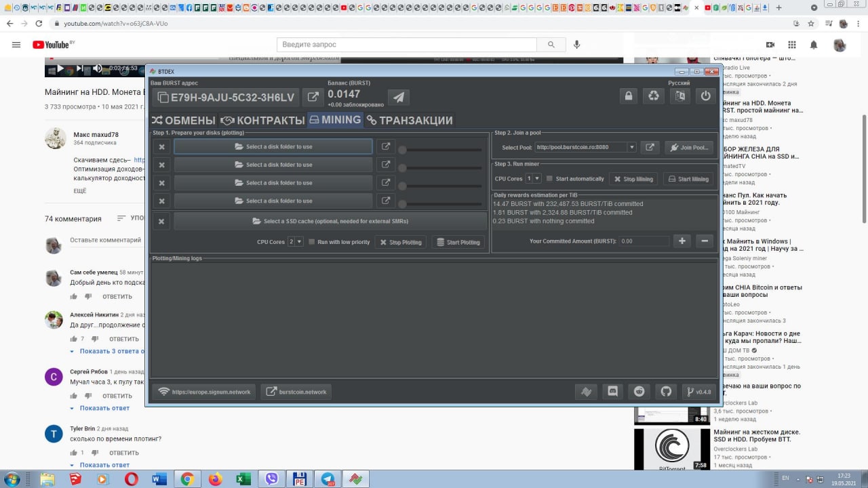Open Viber in Windows taskbar
Viewport: 868px width, 488px height.
tap(271, 479)
